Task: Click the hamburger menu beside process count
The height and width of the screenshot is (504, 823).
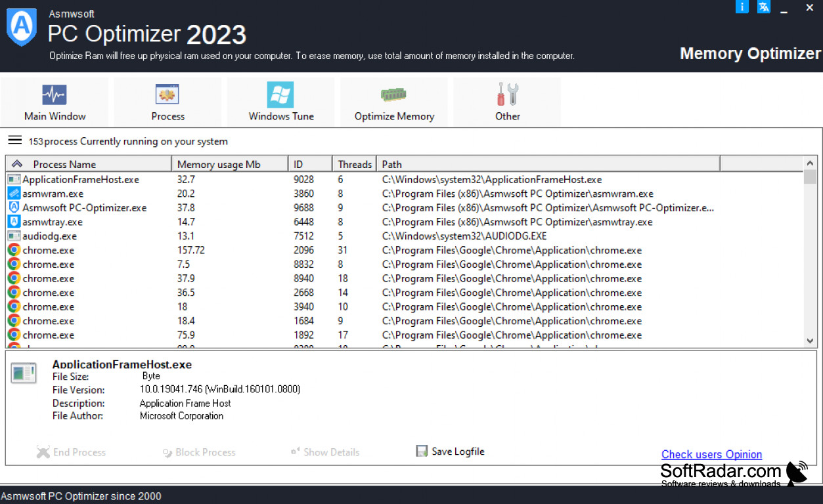Action: pos(15,140)
